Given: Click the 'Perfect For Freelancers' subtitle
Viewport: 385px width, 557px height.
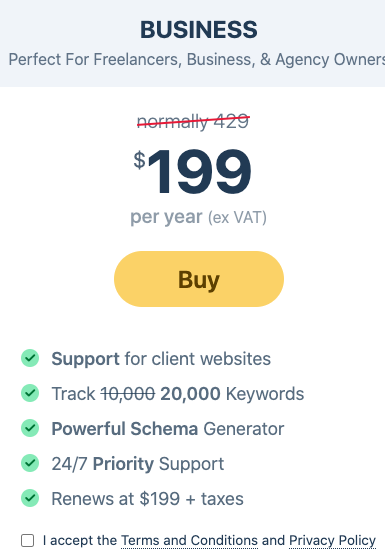Looking at the screenshot, I should click(x=197, y=59).
